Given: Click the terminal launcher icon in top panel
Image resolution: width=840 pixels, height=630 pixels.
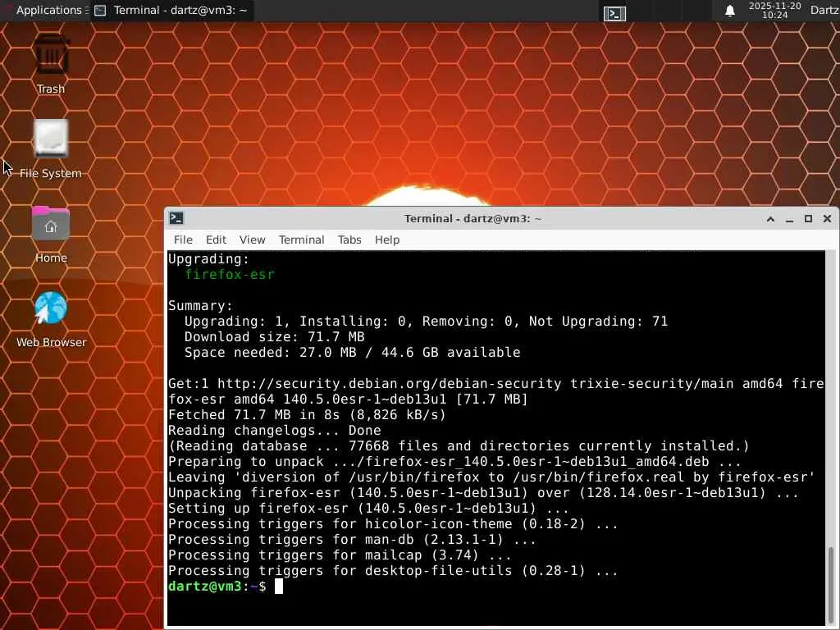Looking at the screenshot, I should [x=614, y=13].
